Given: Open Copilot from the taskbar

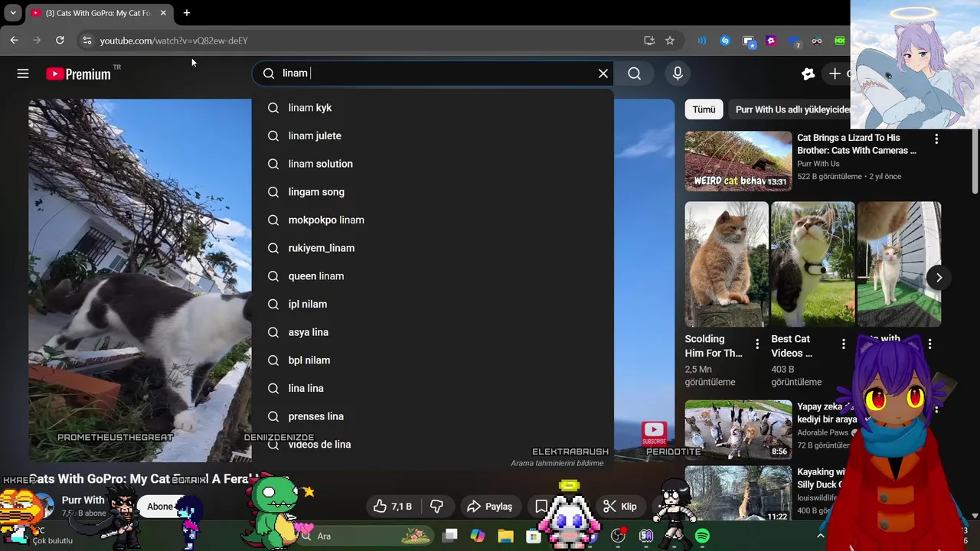Looking at the screenshot, I should point(478,536).
